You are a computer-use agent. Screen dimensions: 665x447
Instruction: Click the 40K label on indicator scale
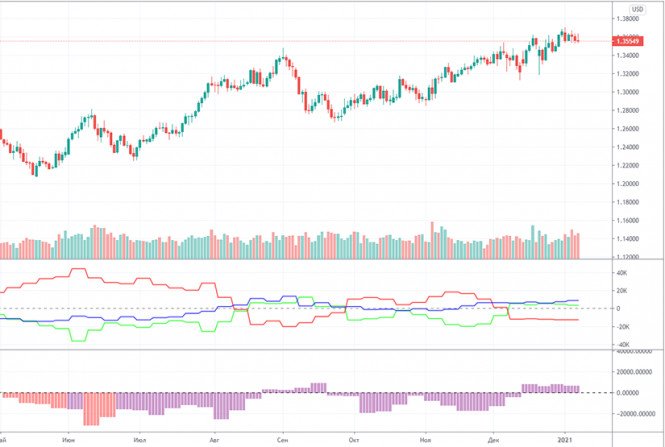pyautogui.click(x=622, y=272)
